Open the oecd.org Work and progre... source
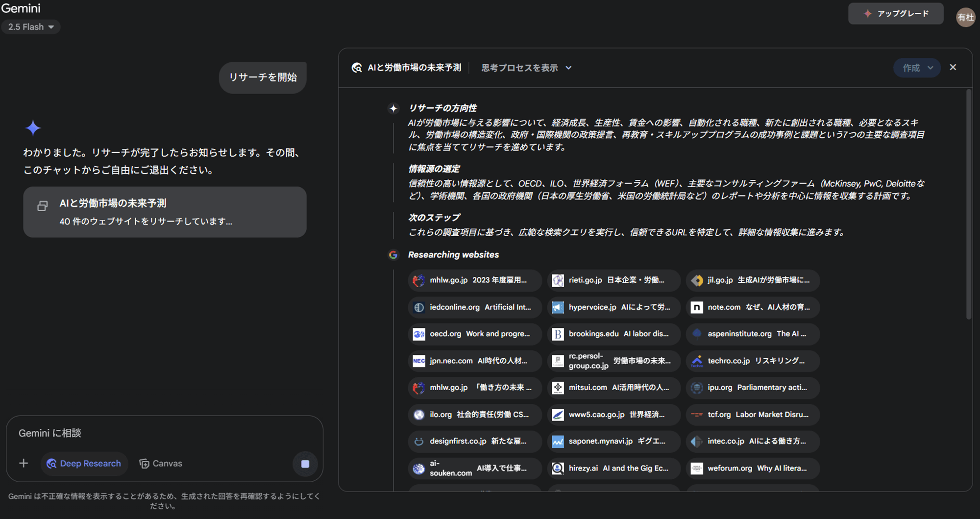The width and height of the screenshot is (980, 519). (x=475, y=334)
